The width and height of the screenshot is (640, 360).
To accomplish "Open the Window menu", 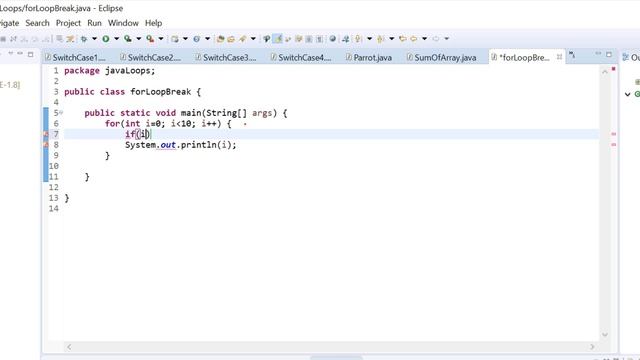I will (x=123, y=23).
